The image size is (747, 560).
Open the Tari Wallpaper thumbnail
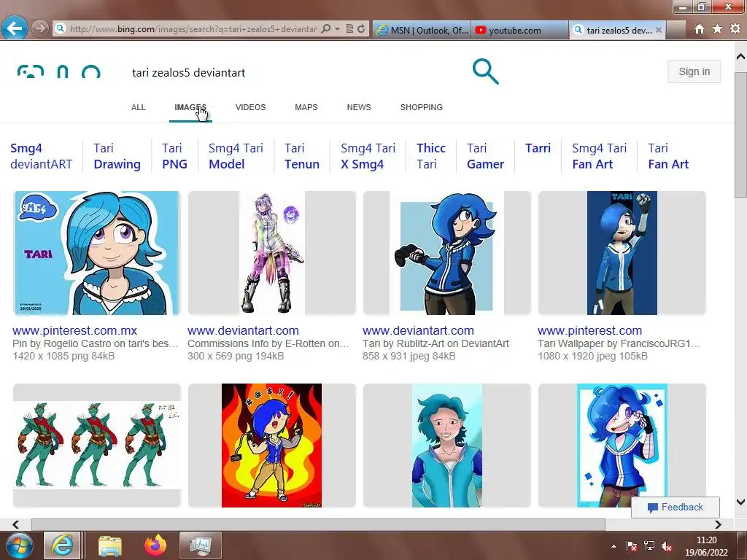click(622, 253)
